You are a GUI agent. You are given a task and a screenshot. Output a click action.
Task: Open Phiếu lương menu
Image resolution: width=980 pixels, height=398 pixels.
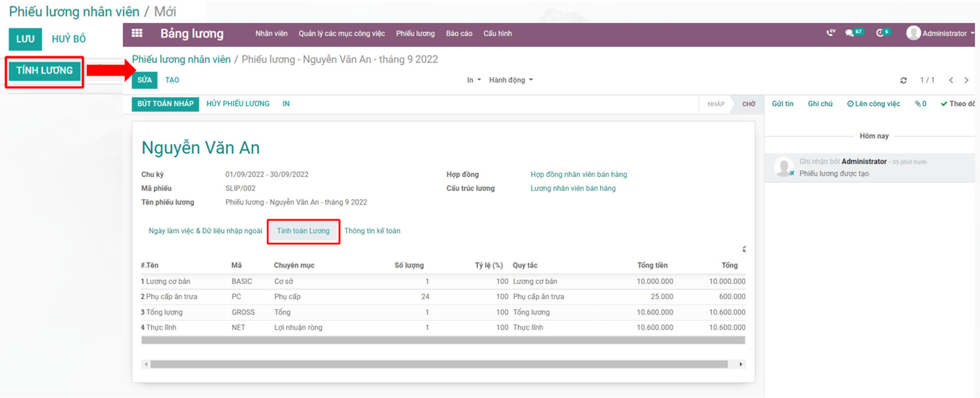tap(415, 34)
